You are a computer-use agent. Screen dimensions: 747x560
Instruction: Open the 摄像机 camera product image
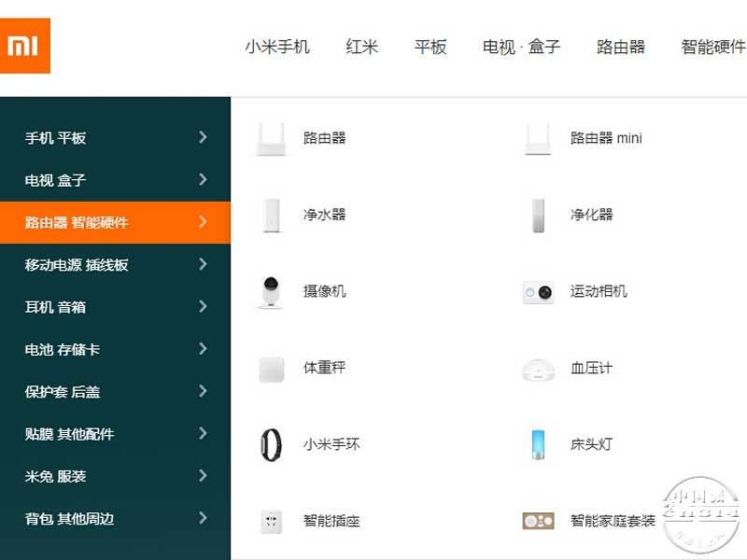pyautogui.click(x=271, y=292)
